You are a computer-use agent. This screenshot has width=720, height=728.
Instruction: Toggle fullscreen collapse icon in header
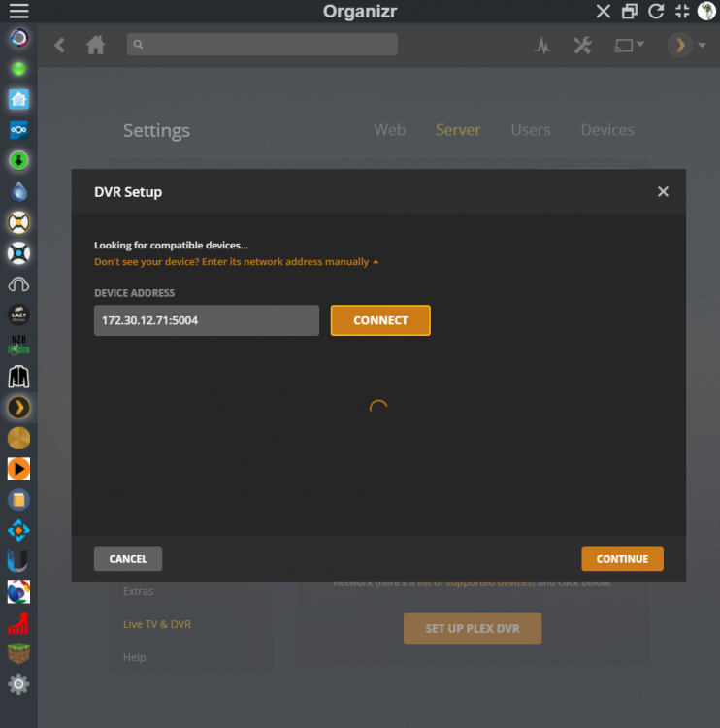click(682, 11)
